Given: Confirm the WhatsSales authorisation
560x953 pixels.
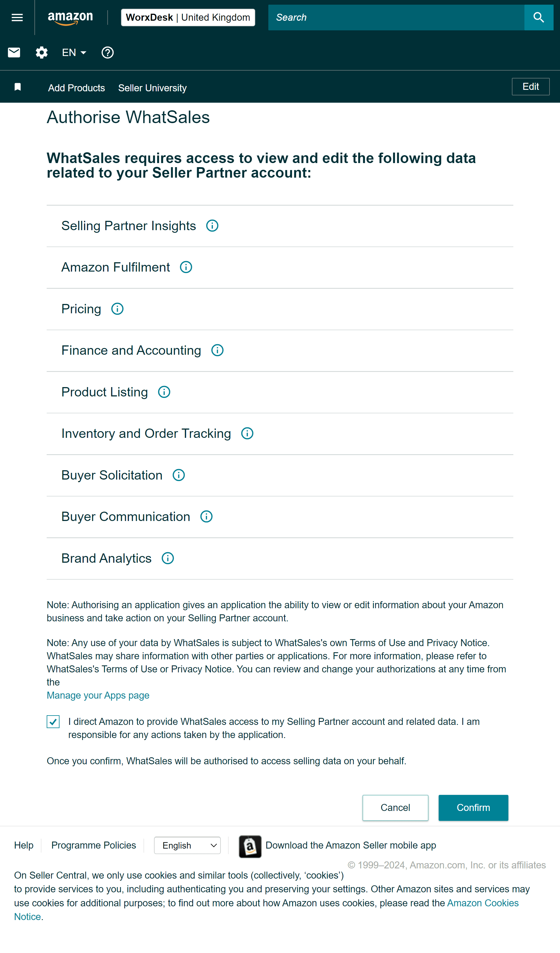Looking at the screenshot, I should [473, 808].
